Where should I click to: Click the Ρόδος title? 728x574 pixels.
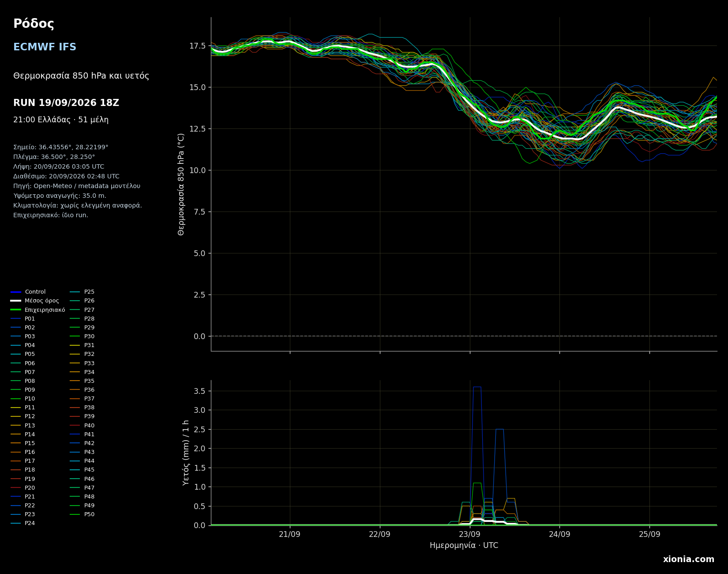[x=34, y=24]
